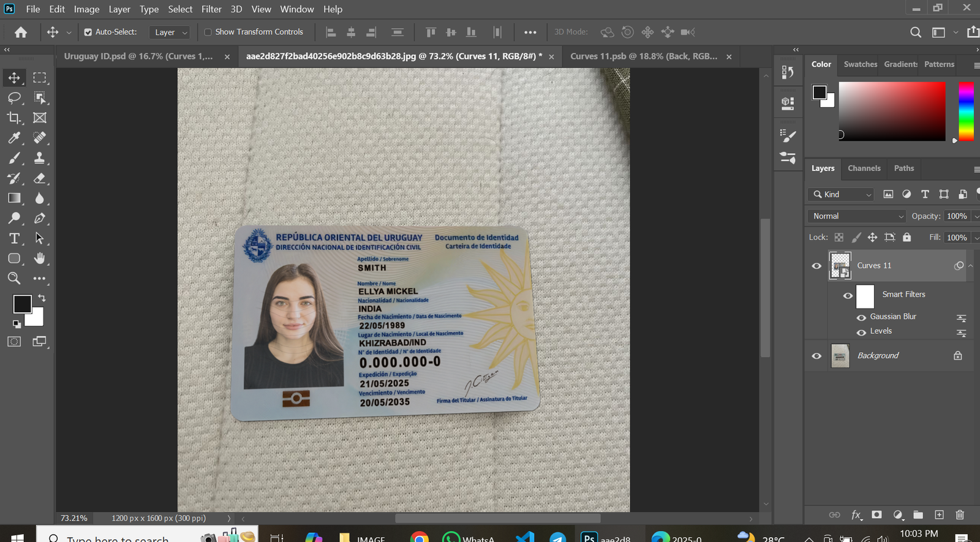Switch to the Channels tab
Screen dimensions: 980x542
(x=864, y=168)
